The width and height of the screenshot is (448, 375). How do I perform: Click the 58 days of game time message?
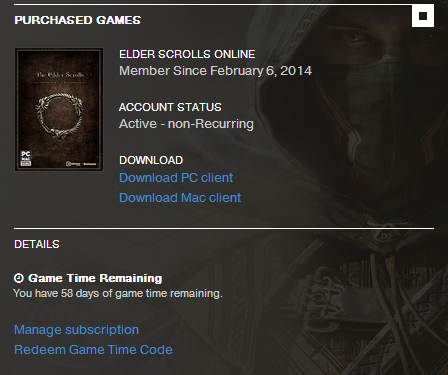coord(118,293)
